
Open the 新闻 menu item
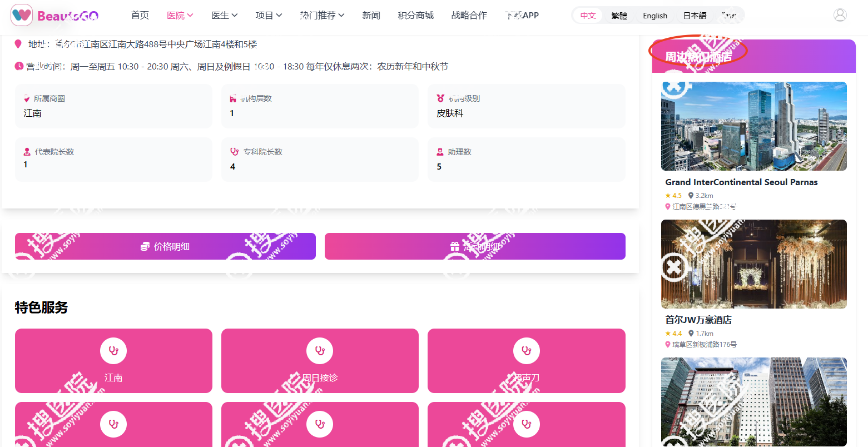coord(371,16)
